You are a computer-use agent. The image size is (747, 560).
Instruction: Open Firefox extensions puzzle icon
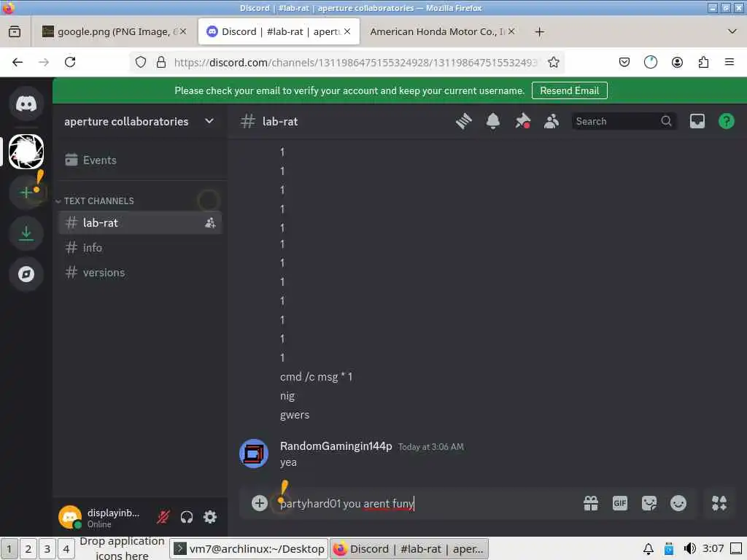tap(703, 63)
